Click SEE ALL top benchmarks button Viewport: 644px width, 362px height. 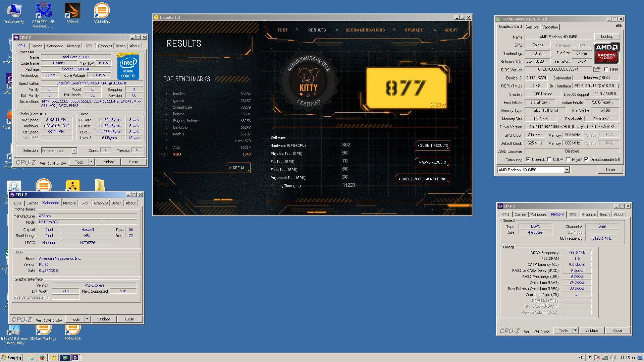237,168
